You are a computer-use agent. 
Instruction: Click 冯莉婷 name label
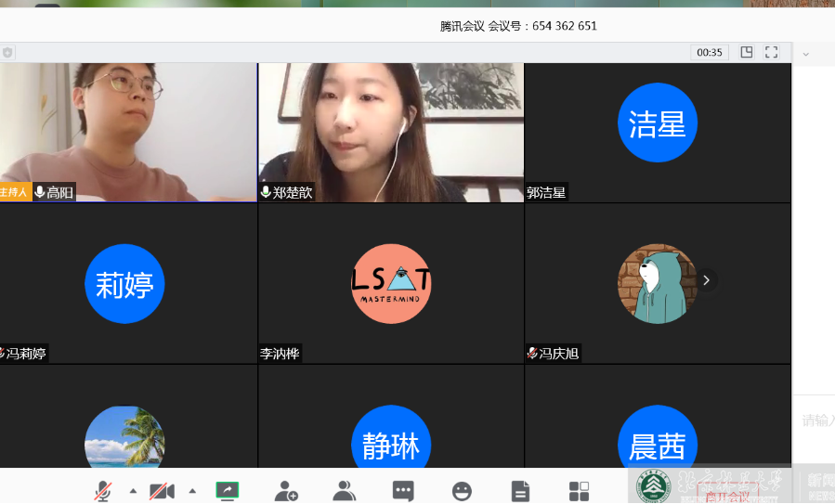click(x=24, y=354)
